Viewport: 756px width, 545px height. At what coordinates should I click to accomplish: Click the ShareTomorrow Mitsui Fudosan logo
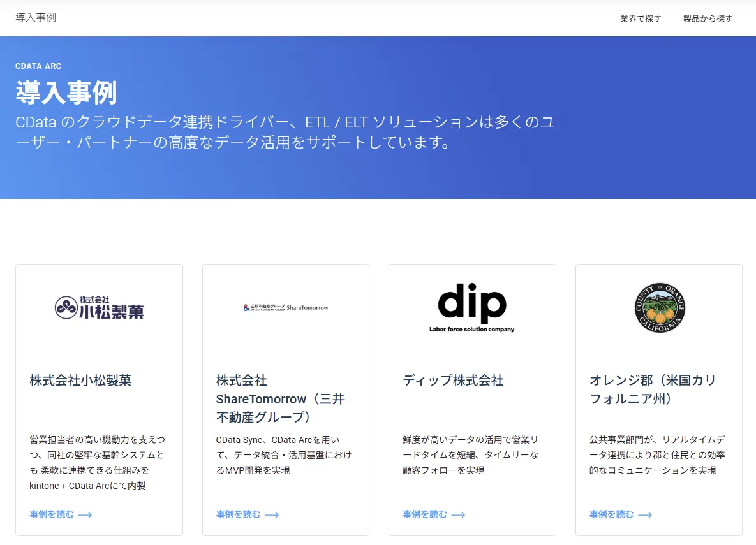[286, 307]
